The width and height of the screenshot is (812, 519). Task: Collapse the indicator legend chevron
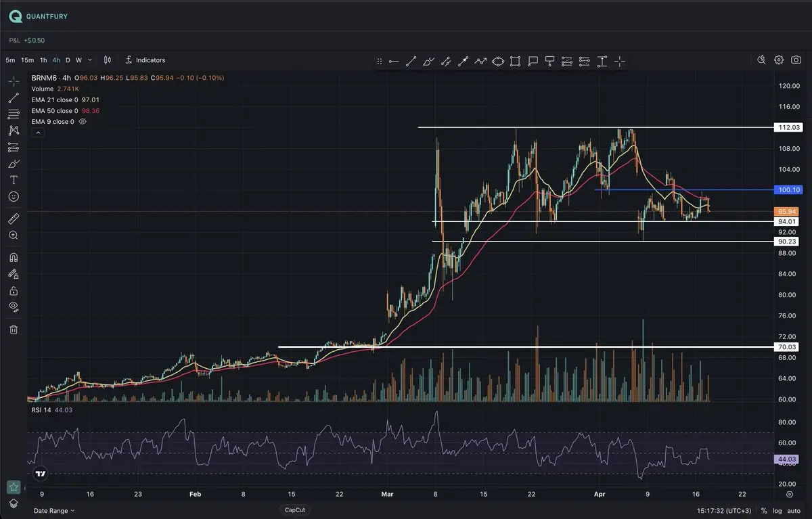38,133
